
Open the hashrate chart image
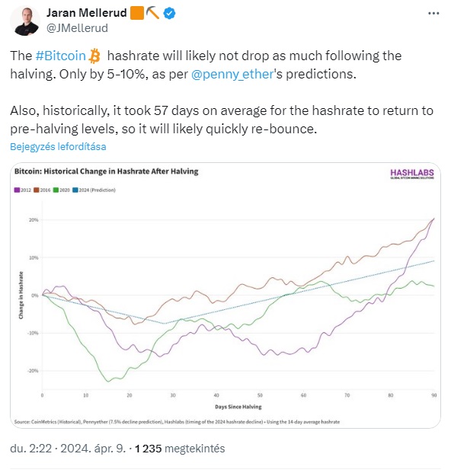point(225,296)
